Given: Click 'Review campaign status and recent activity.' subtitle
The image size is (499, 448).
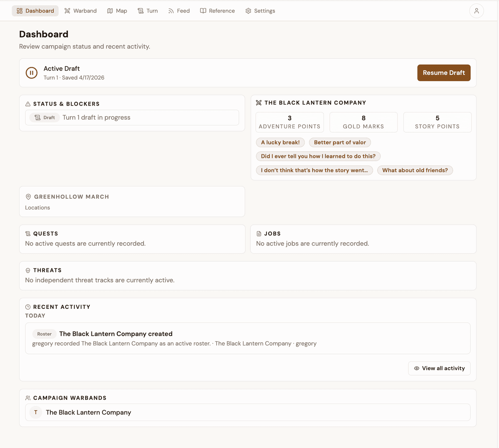Looking at the screenshot, I should 84,47.
